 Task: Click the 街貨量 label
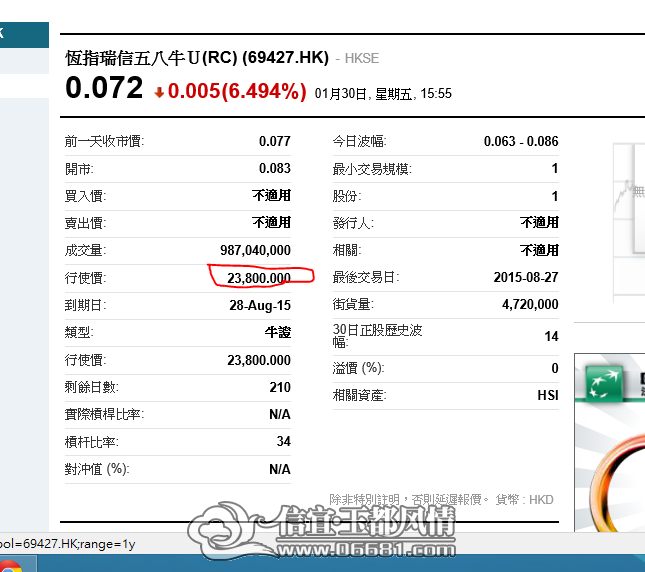click(x=353, y=304)
